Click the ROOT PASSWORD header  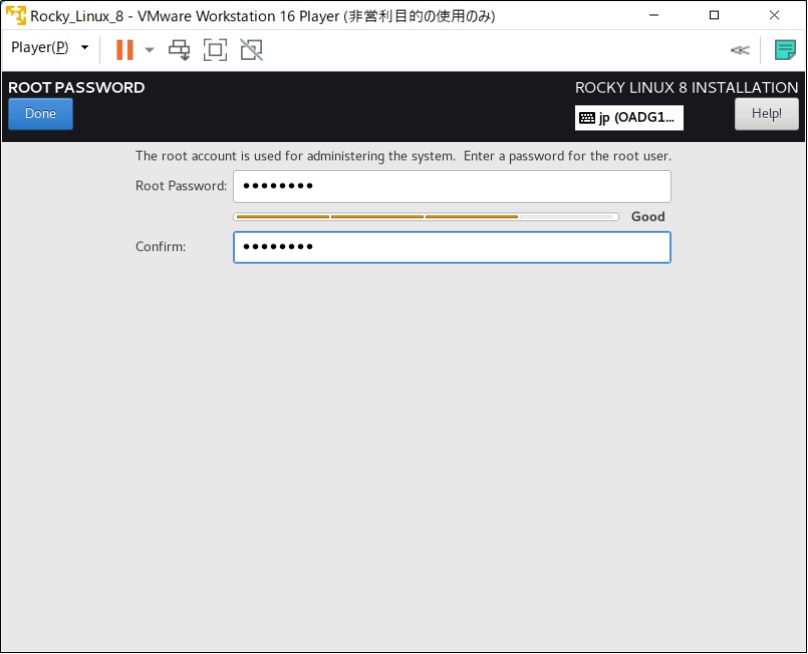coord(74,88)
